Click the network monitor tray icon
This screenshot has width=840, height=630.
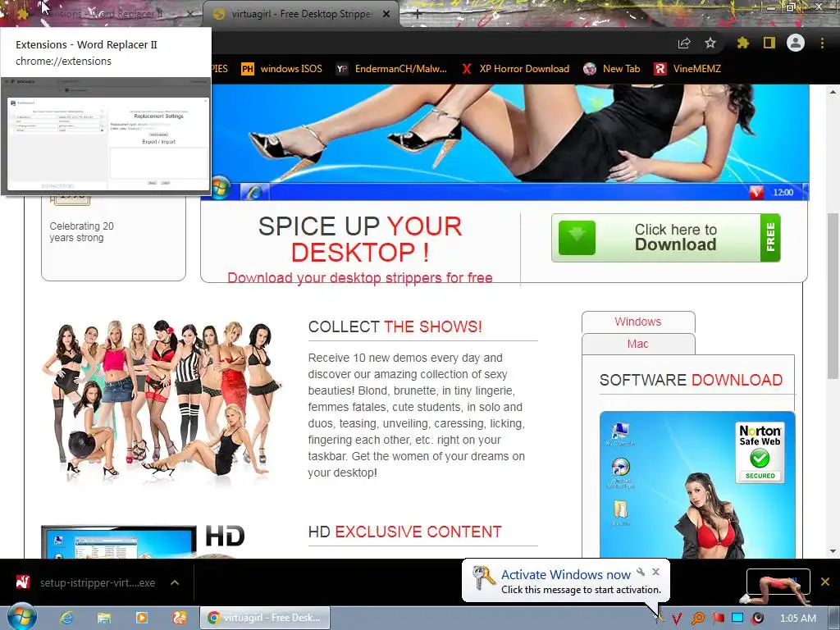click(737, 619)
